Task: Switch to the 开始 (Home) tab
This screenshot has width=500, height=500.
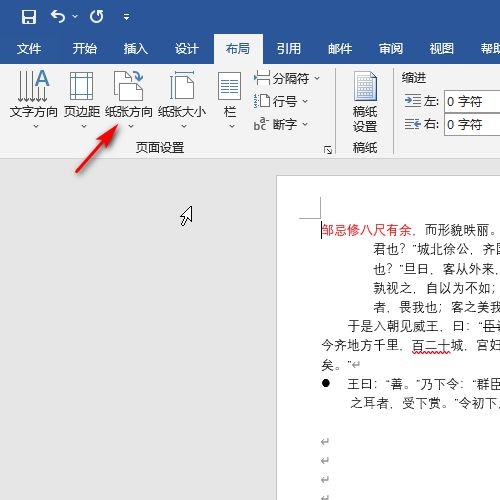Action: tap(85, 49)
